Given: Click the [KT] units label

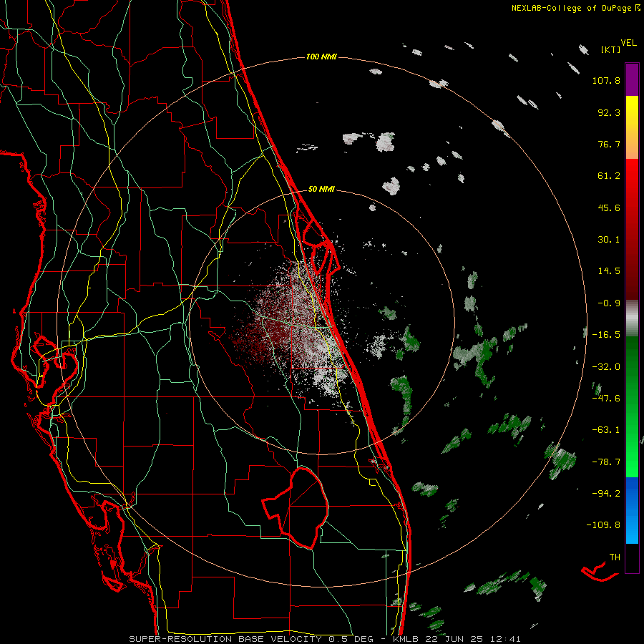Looking at the screenshot, I should click(x=610, y=49).
